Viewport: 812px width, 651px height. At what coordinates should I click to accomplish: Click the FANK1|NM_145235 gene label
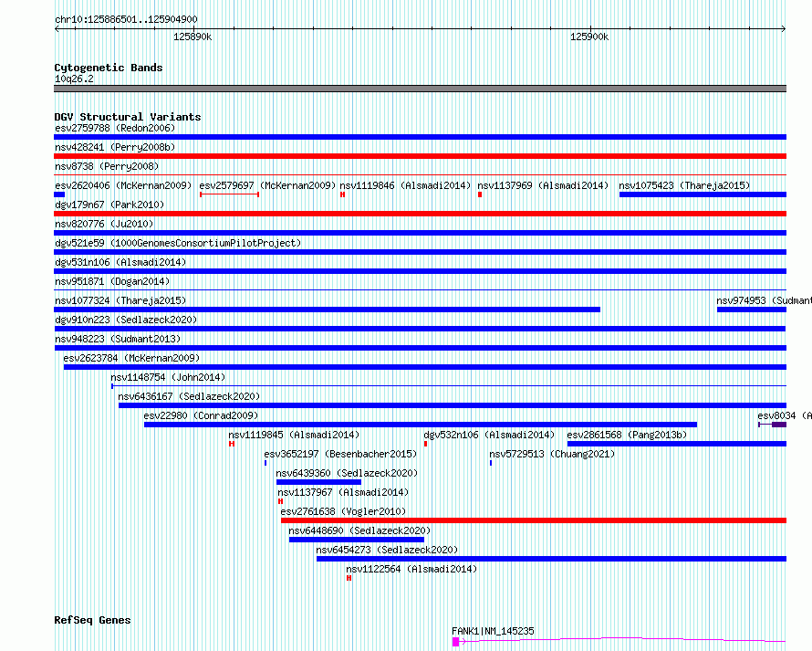(493, 631)
